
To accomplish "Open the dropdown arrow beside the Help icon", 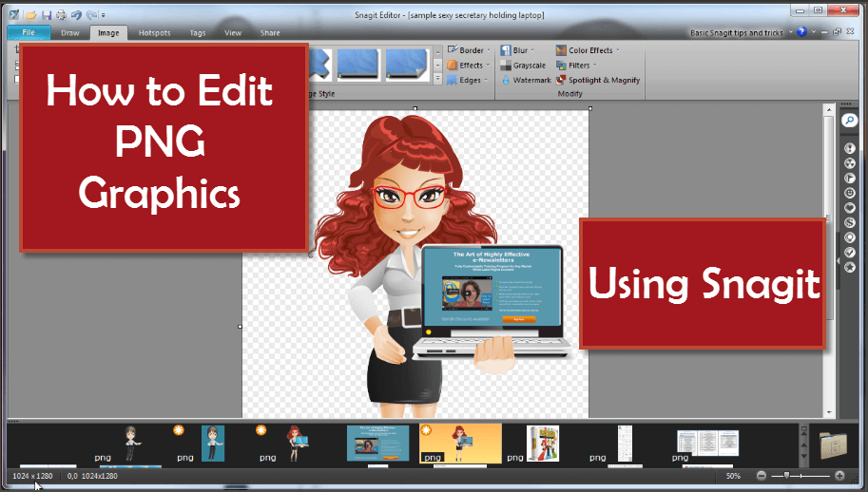I will click(x=813, y=32).
